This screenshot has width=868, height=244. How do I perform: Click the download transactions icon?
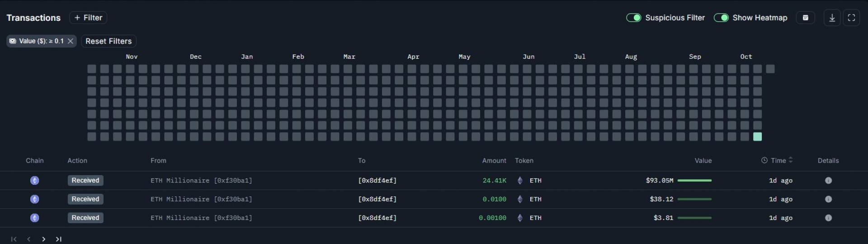832,18
